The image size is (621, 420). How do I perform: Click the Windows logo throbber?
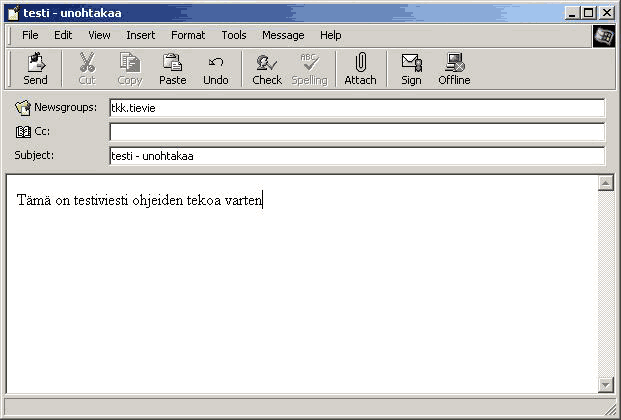pos(604,36)
